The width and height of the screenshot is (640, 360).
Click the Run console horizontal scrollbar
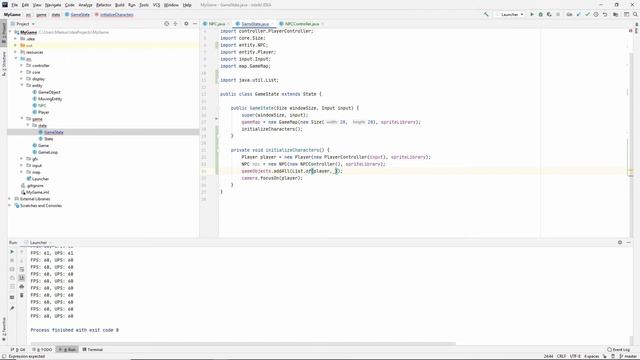point(243,344)
